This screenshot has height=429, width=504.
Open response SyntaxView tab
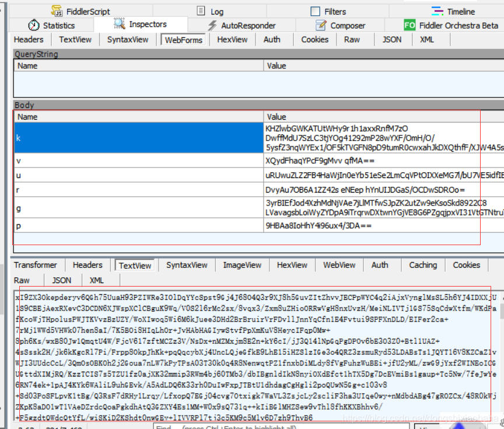tap(187, 265)
